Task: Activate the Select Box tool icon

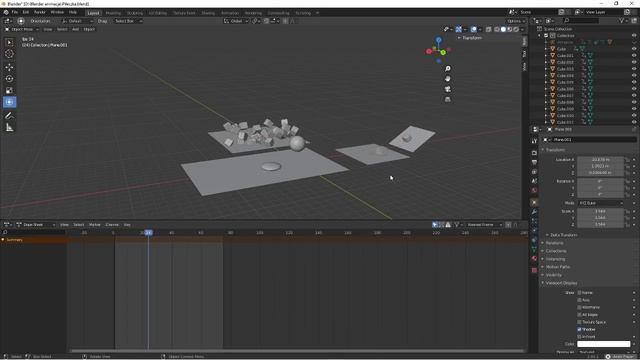Action: [x=9, y=42]
